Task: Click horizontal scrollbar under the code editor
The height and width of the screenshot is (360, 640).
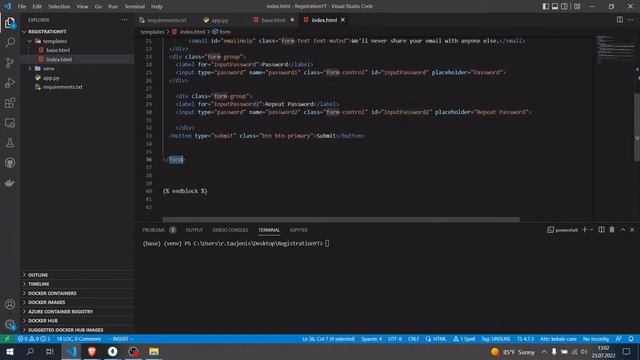Action: 341,220
